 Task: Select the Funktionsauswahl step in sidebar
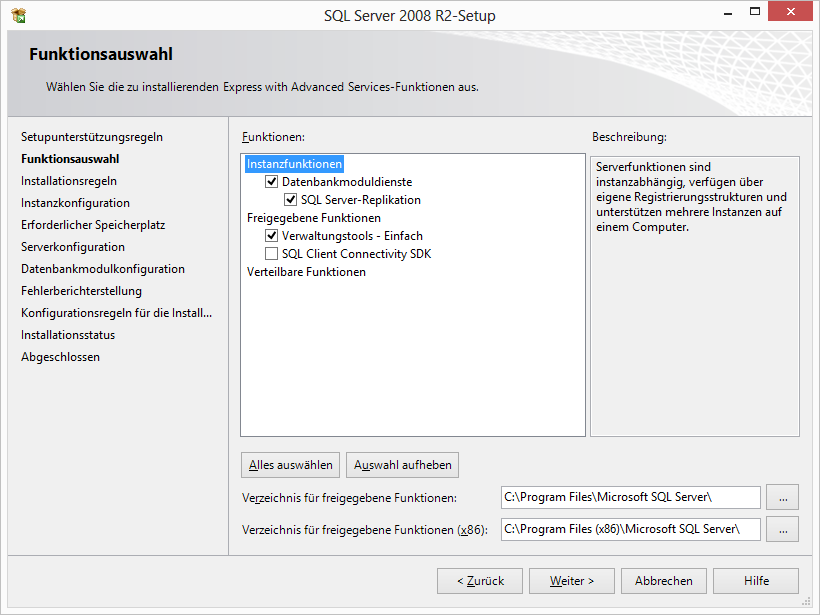click(70, 159)
